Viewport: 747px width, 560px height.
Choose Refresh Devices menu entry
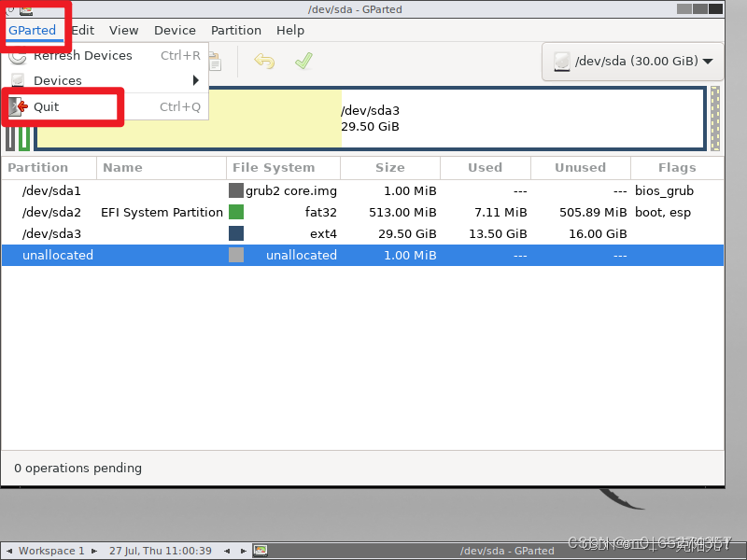coord(106,56)
